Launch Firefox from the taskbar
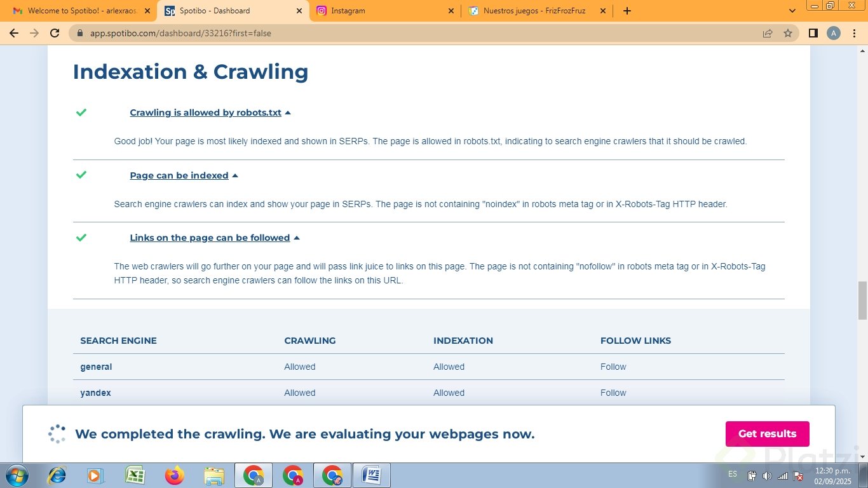Viewport: 868px width, 488px height. click(x=174, y=475)
